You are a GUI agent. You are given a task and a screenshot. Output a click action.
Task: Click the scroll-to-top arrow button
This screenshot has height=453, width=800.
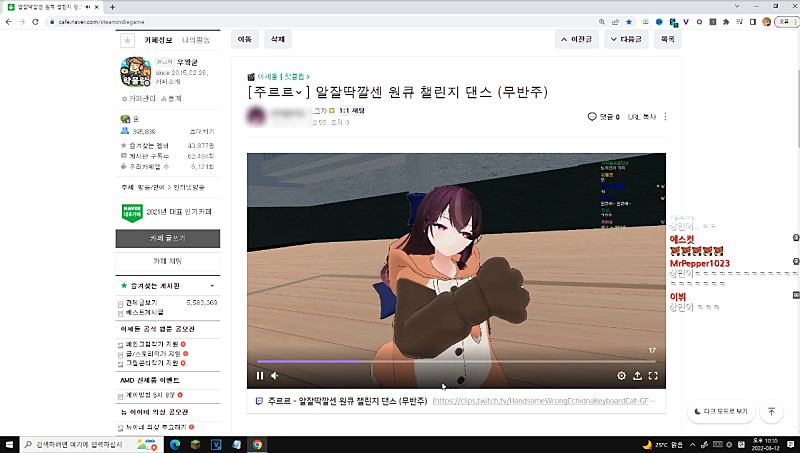[771, 411]
